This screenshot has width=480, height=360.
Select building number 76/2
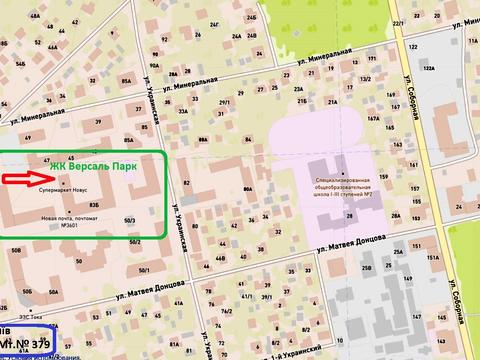coord(226,311)
